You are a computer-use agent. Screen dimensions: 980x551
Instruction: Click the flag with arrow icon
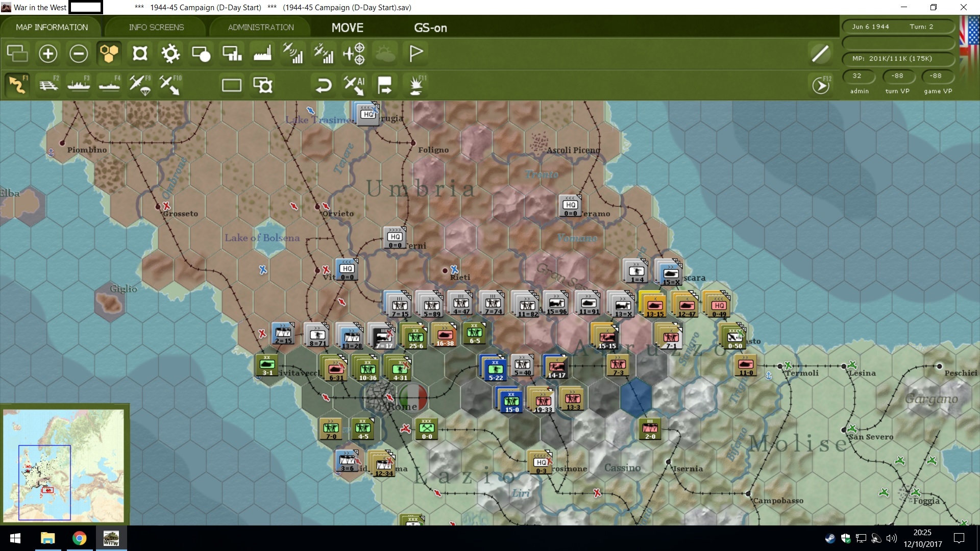[x=385, y=85]
